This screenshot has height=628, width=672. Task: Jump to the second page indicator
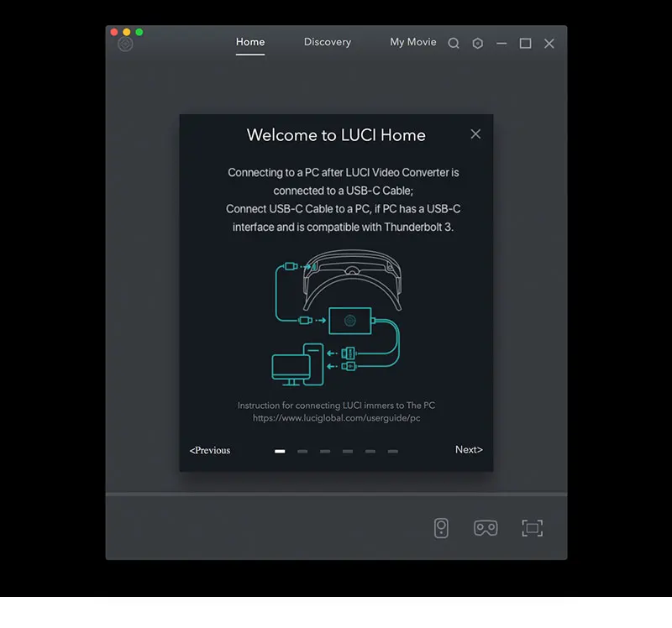(x=302, y=451)
